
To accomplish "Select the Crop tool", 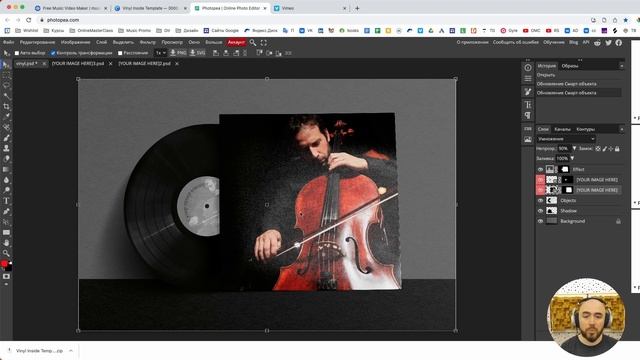I will point(6,107).
